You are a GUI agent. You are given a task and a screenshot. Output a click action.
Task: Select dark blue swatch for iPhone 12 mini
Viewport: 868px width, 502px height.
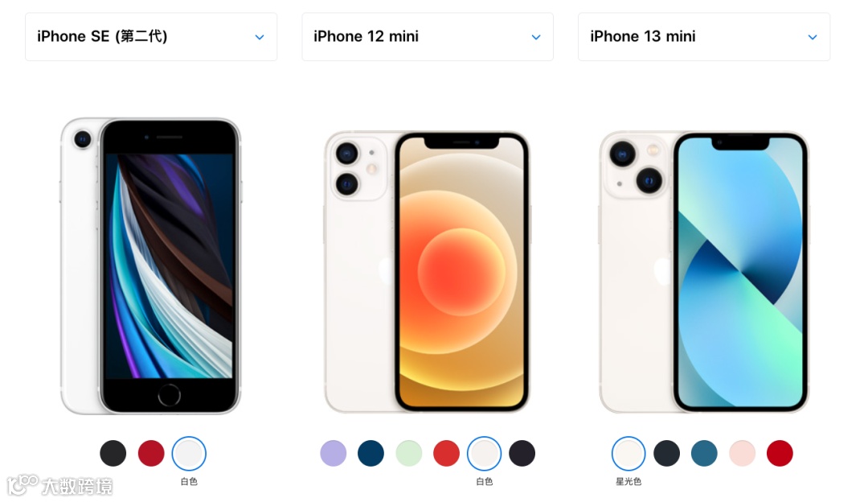pyautogui.click(x=371, y=453)
